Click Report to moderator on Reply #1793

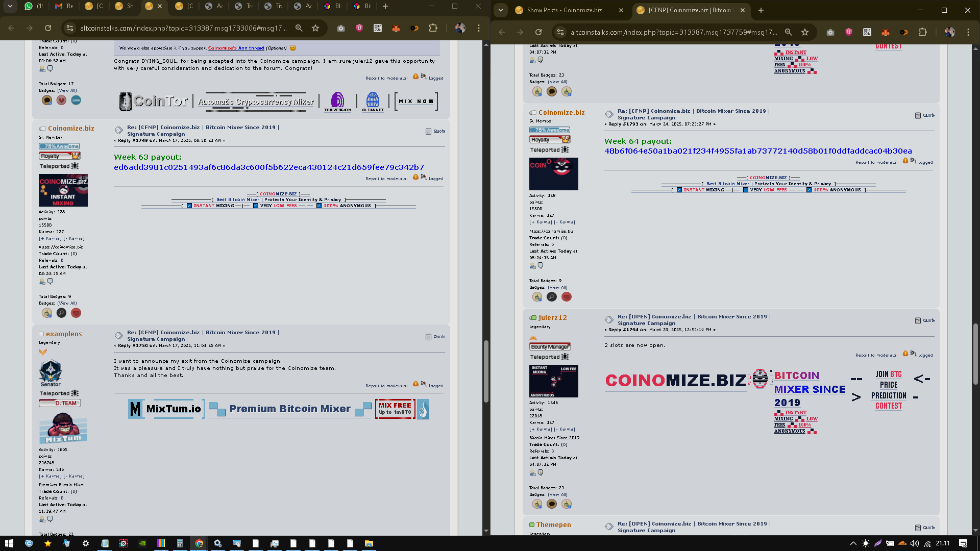876,162
